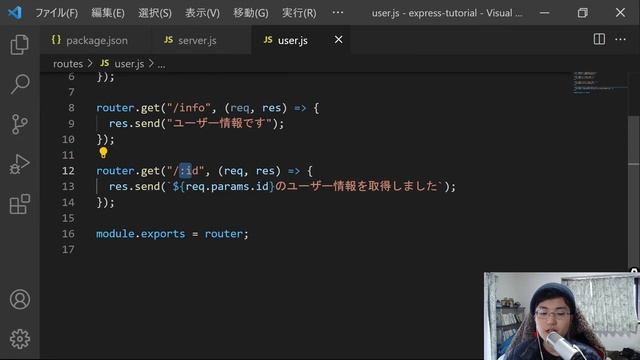Screen dimensions: 640x360
Task: Open editor More Actions ellipsis
Action: tap(620, 39)
